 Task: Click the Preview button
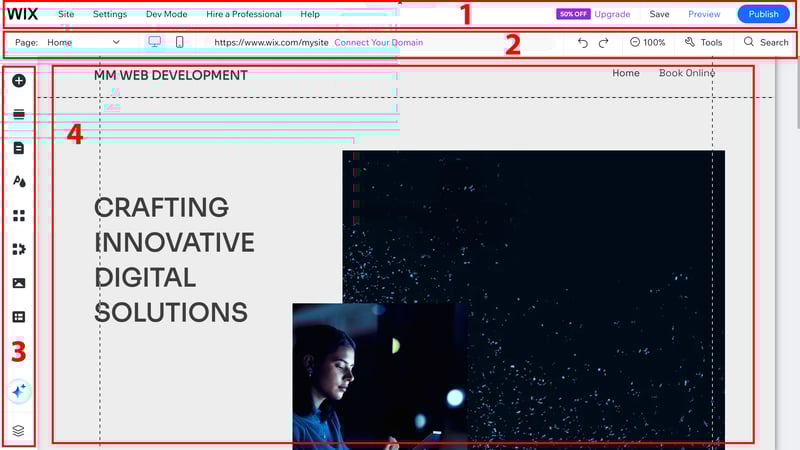coord(704,14)
